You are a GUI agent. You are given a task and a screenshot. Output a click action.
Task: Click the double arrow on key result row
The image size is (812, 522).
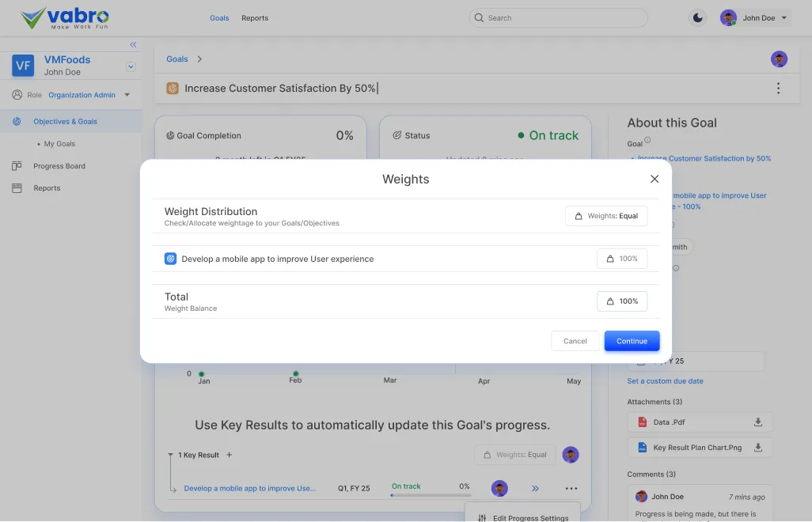535,489
